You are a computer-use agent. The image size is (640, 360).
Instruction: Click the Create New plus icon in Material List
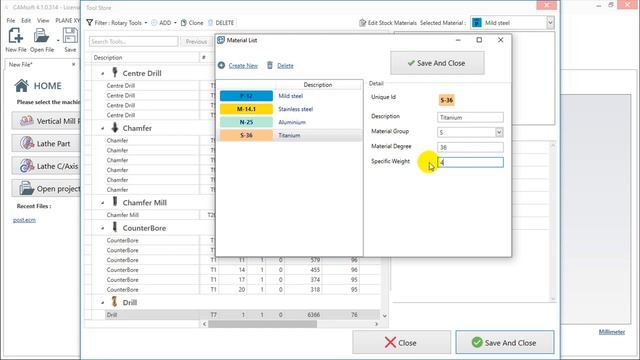click(x=221, y=65)
